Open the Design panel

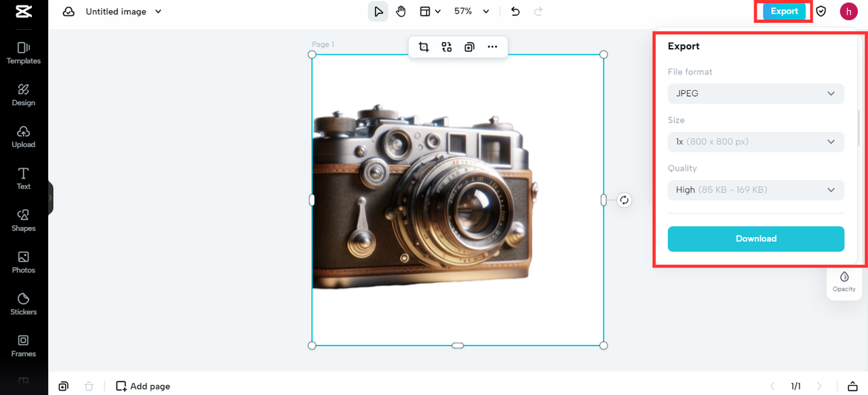tap(24, 95)
